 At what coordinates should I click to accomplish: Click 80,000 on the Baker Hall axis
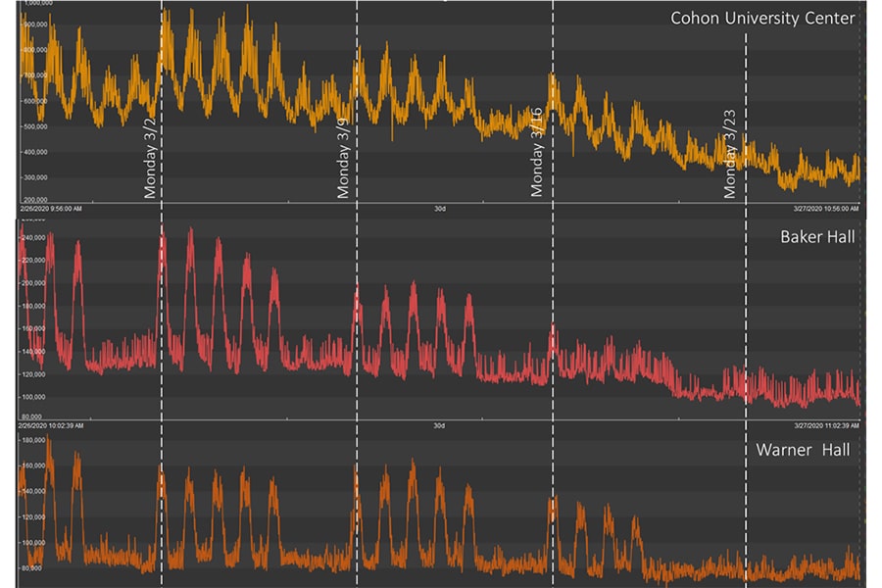pos(32,416)
